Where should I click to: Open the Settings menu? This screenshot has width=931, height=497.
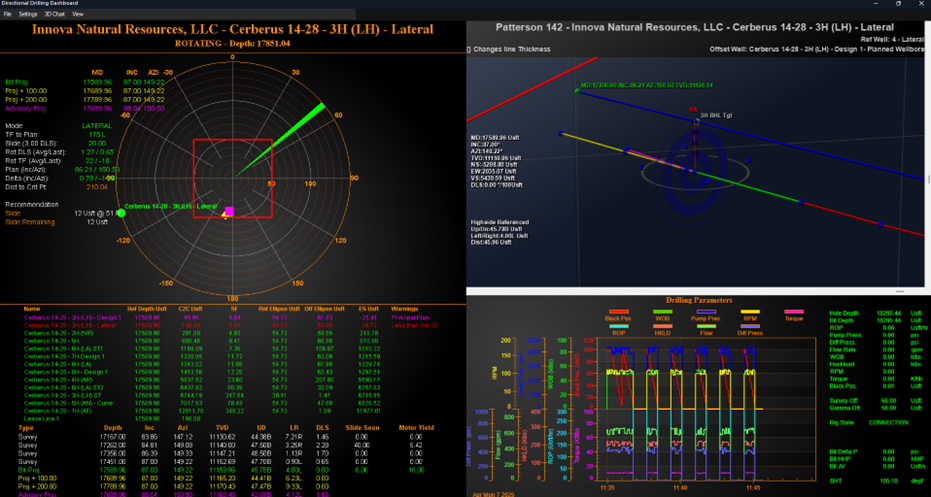[x=28, y=15]
